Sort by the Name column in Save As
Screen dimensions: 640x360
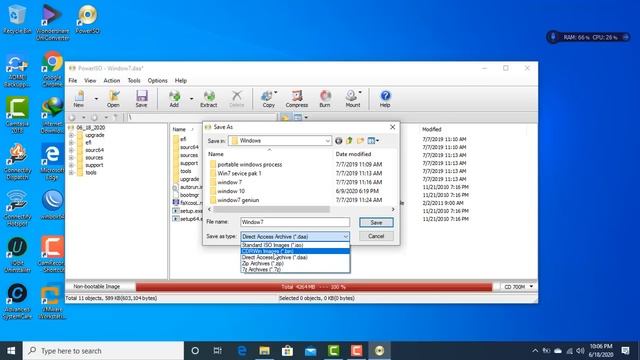pyautogui.click(x=216, y=154)
